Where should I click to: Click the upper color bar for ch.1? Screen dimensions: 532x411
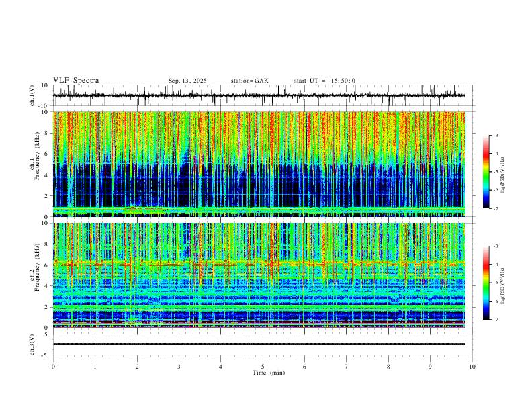tap(486, 172)
